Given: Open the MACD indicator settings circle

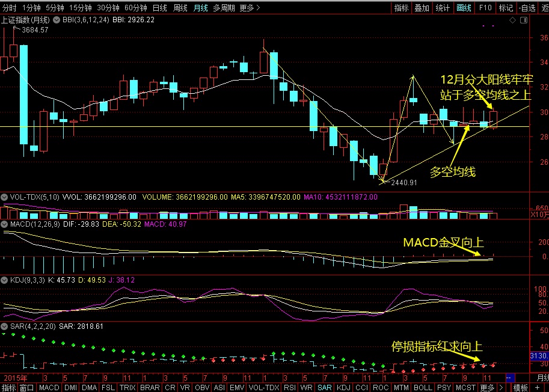Looking at the screenshot, I should coord(4,224).
